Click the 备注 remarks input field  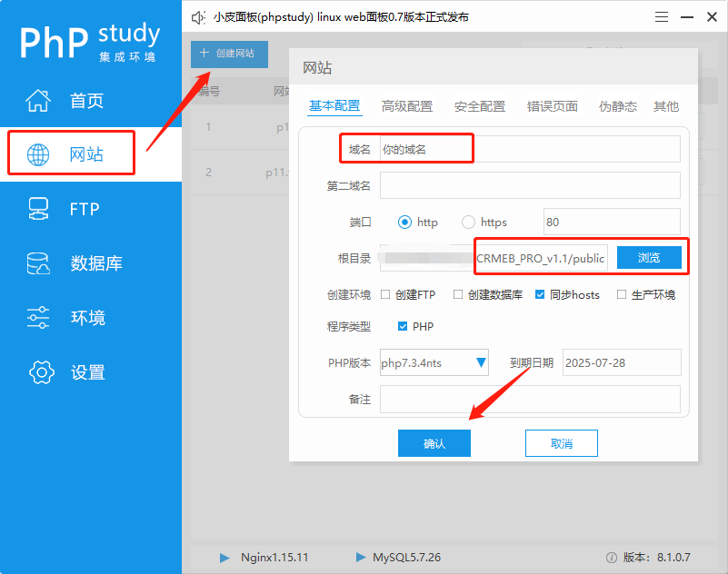530,399
